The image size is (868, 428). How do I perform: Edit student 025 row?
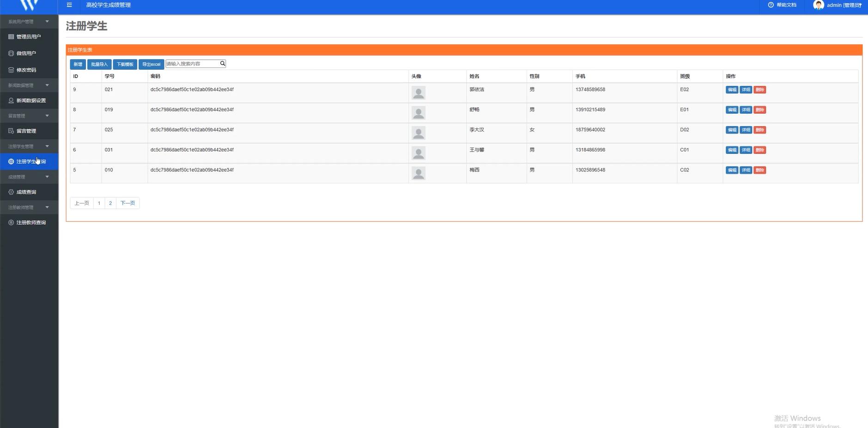point(732,130)
